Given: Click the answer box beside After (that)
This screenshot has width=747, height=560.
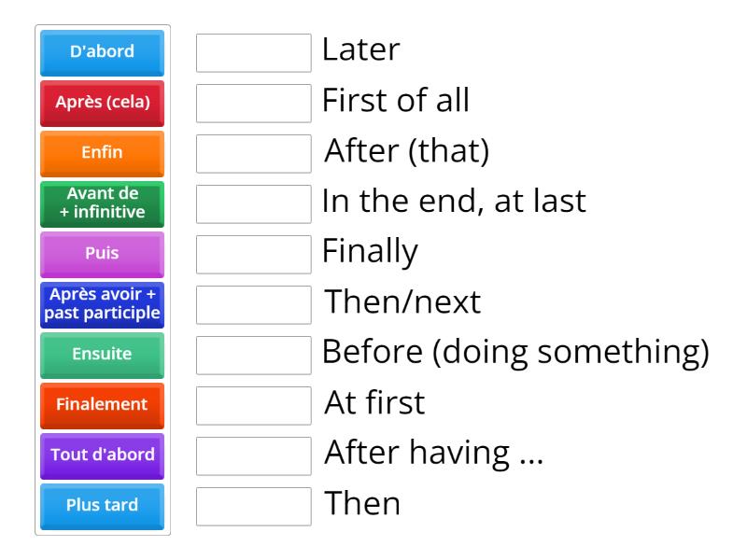Looking at the screenshot, I should [x=254, y=153].
